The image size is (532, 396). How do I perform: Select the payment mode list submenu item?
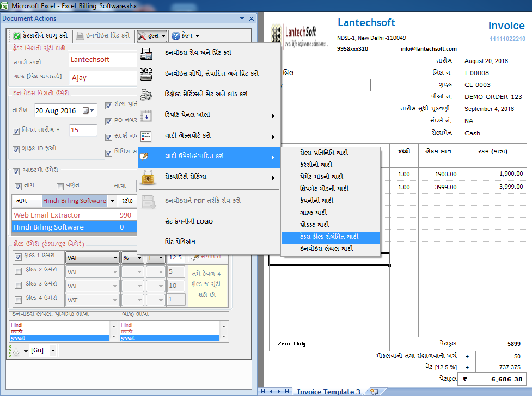tap(331, 176)
